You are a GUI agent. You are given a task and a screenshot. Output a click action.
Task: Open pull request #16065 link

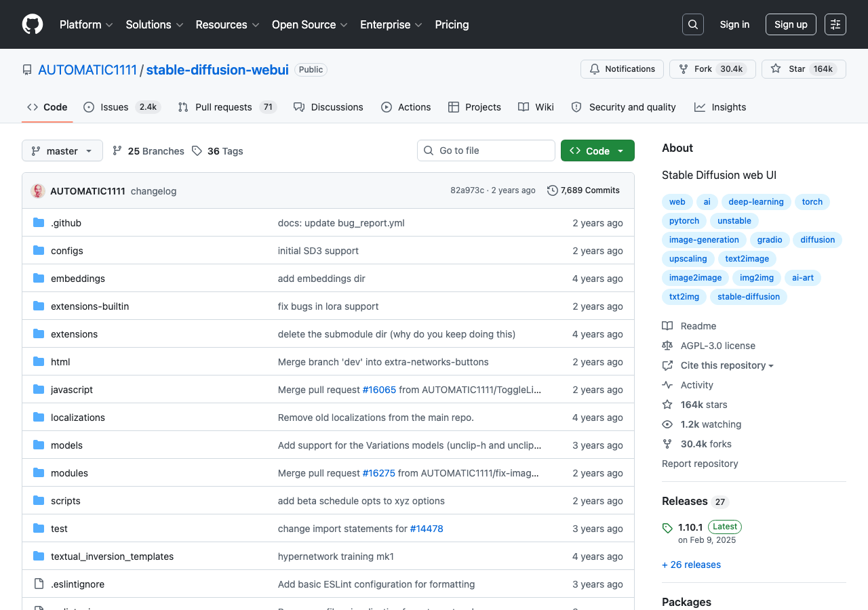point(379,390)
